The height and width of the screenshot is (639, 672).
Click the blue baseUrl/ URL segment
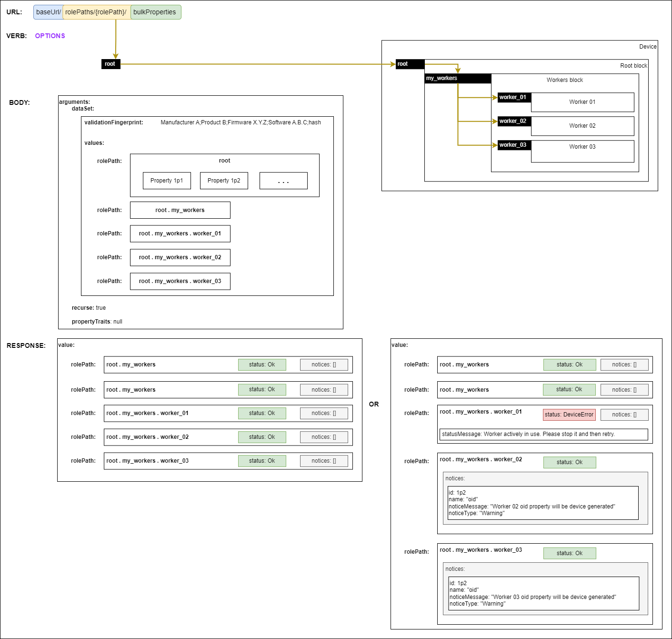point(48,12)
